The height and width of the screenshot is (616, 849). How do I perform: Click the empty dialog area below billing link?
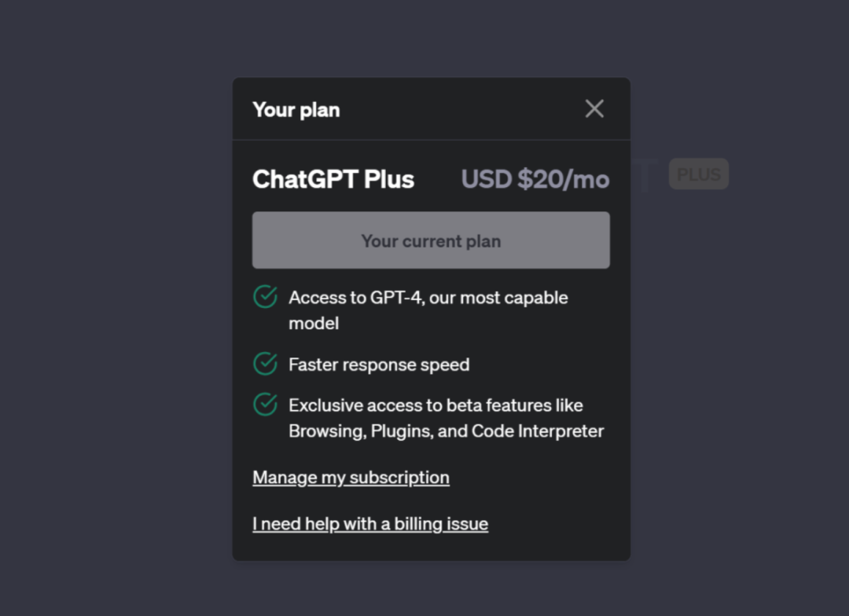pyautogui.click(x=431, y=548)
